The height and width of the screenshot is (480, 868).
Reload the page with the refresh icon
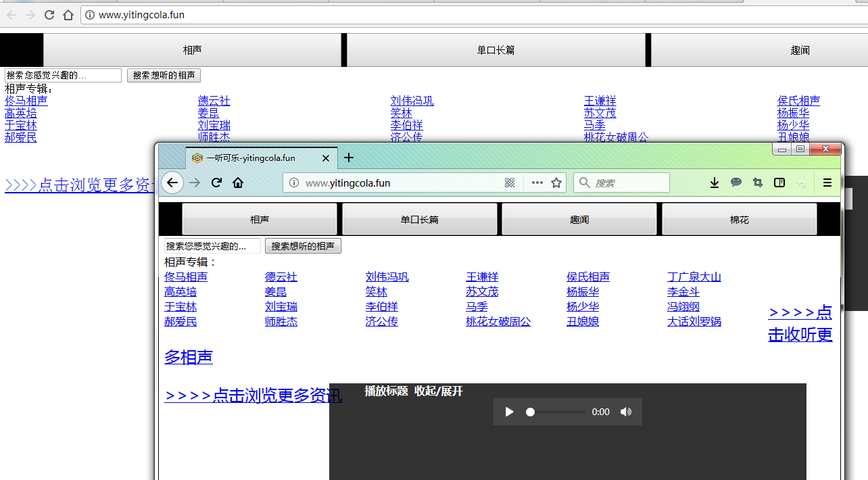pyautogui.click(x=216, y=183)
